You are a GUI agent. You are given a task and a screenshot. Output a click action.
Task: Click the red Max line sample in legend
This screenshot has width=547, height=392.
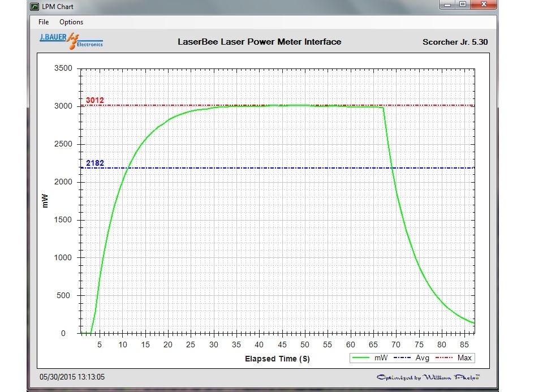click(444, 358)
